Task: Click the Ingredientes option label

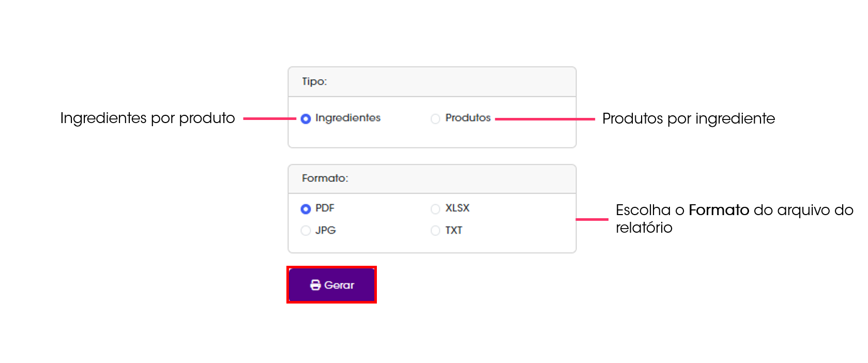Action: coord(348,118)
